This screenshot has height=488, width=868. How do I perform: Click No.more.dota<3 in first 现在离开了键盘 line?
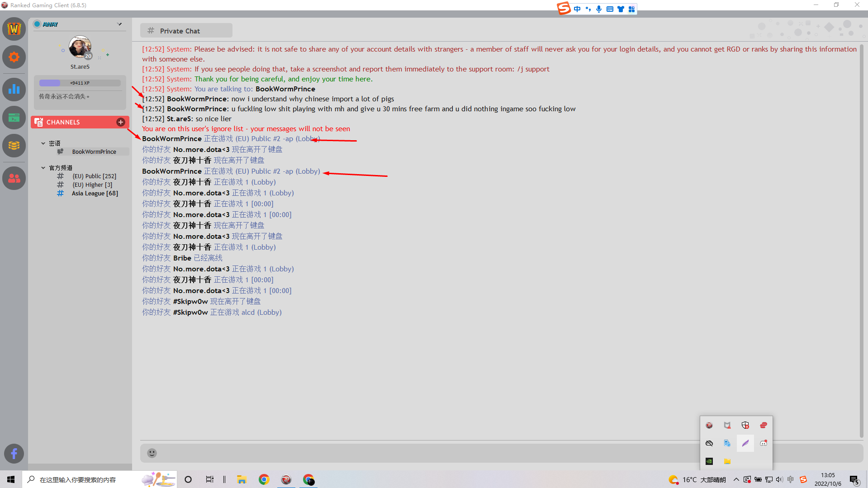tap(201, 149)
